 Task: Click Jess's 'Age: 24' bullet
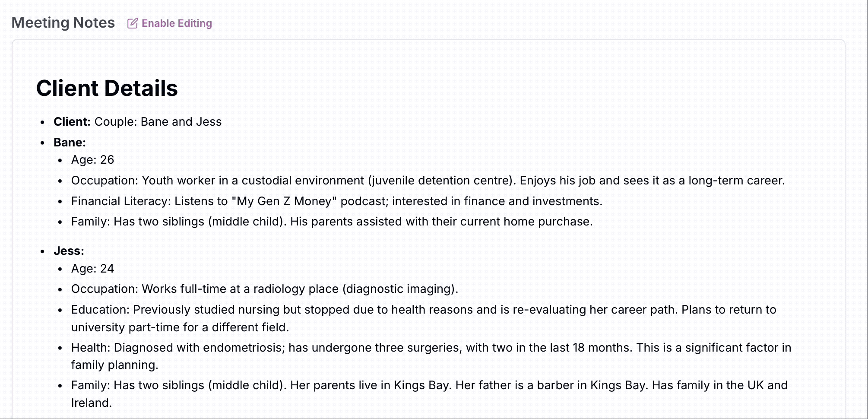click(x=92, y=269)
